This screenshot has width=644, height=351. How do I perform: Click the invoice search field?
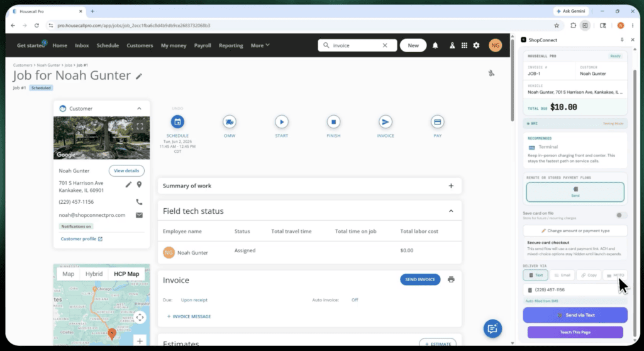(357, 45)
